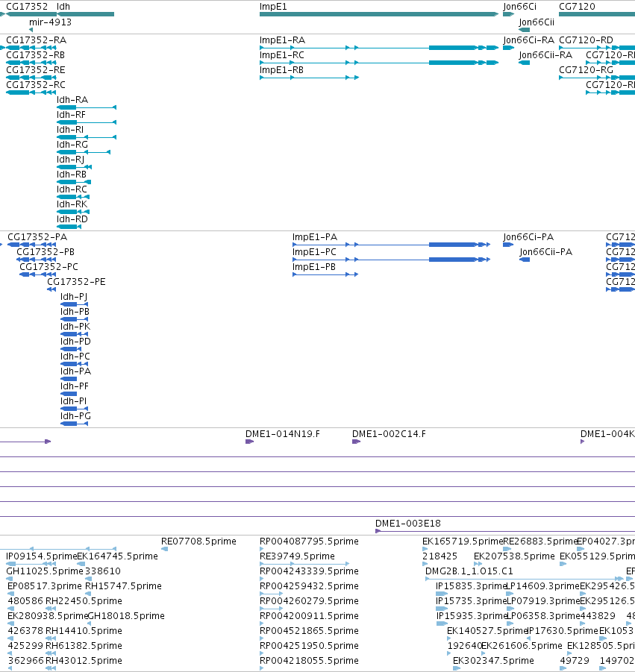Select the DMG2B.1_1.015.C1 feature label

(x=469, y=571)
